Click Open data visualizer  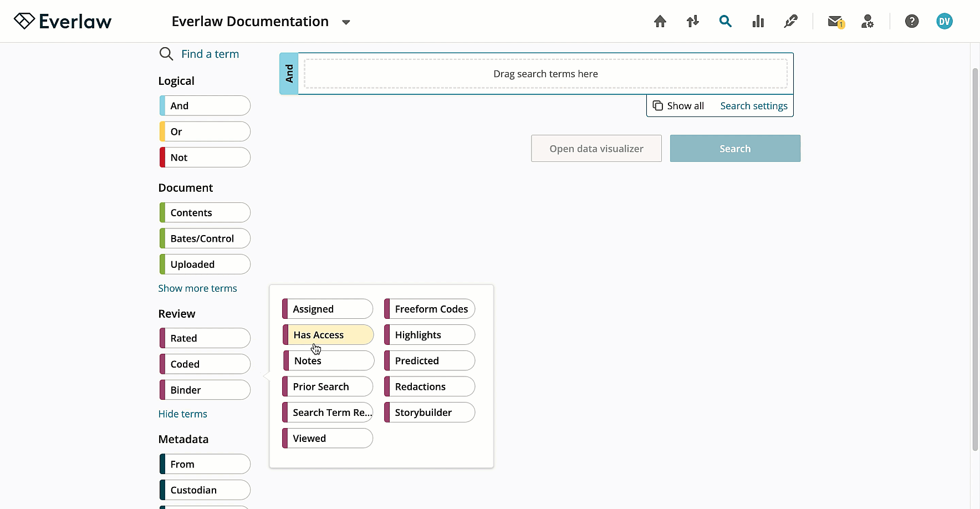[596, 148]
